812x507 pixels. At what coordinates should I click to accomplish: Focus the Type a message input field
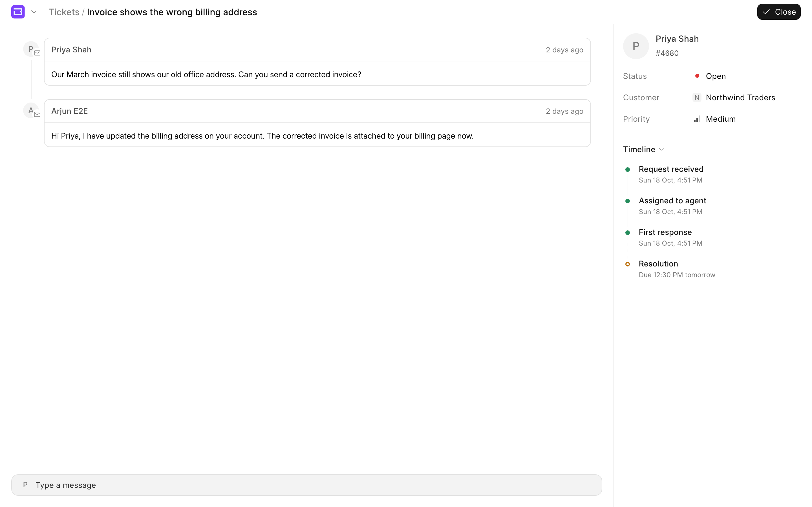point(307,485)
